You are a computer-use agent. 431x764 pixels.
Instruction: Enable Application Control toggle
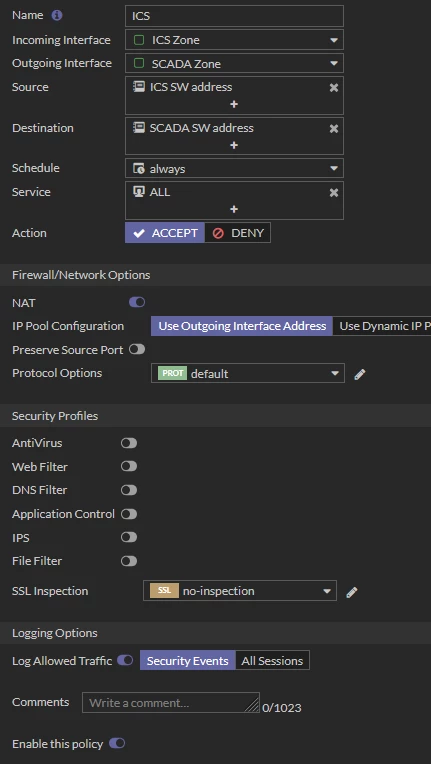[x=129, y=514]
